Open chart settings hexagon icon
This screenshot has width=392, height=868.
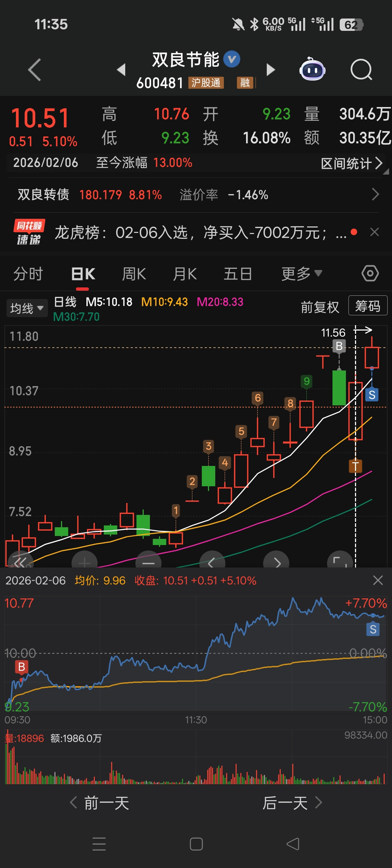tap(370, 273)
